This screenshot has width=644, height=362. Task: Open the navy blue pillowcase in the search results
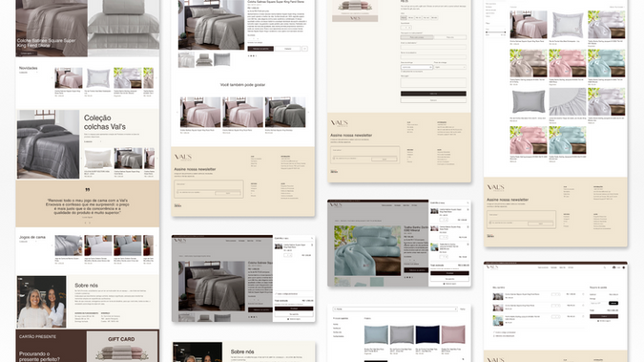coord(427,334)
